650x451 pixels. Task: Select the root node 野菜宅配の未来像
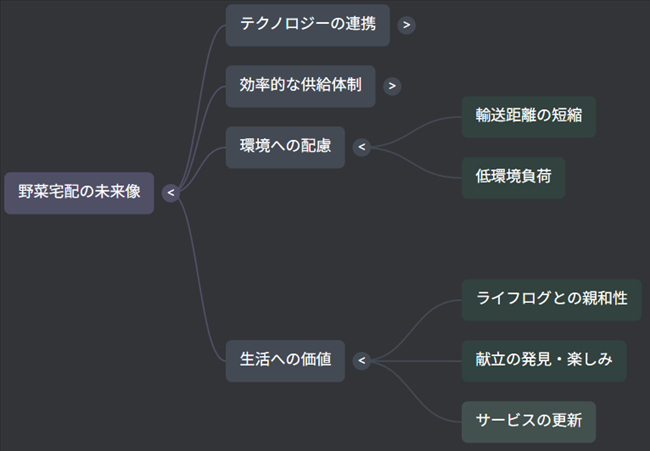[x=79, y=193]
